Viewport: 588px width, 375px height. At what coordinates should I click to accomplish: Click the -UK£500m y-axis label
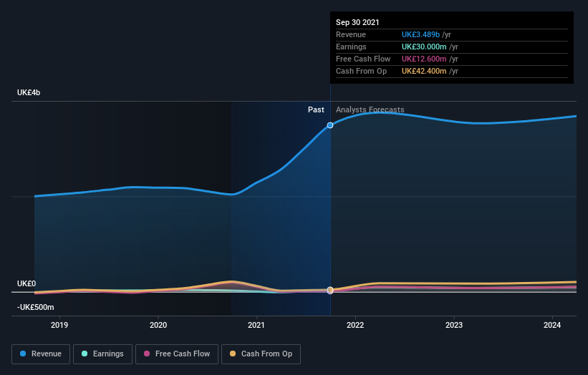click(36, 307)
